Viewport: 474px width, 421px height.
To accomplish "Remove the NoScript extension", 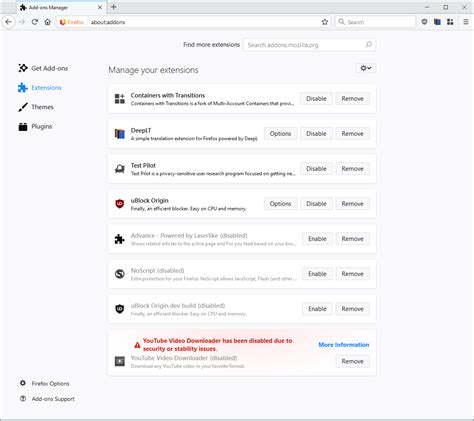I will coord(352,274).
